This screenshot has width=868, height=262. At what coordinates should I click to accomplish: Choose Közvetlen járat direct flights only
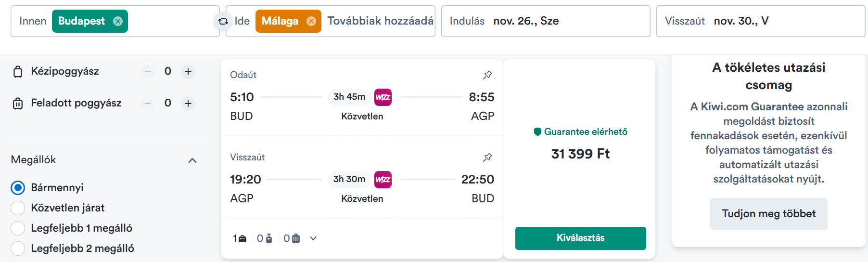point(18,208)
